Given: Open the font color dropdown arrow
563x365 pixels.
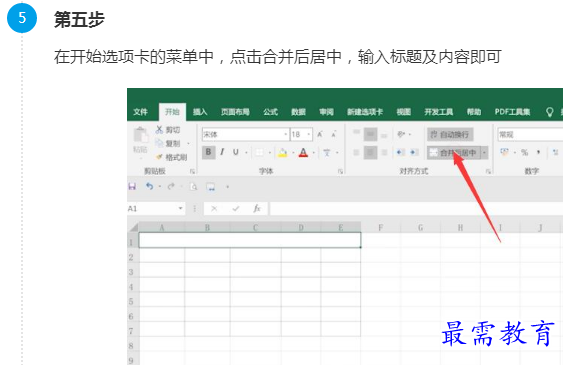Looking at the screenshot, I should pyautogui.click(x=313, y=153).
